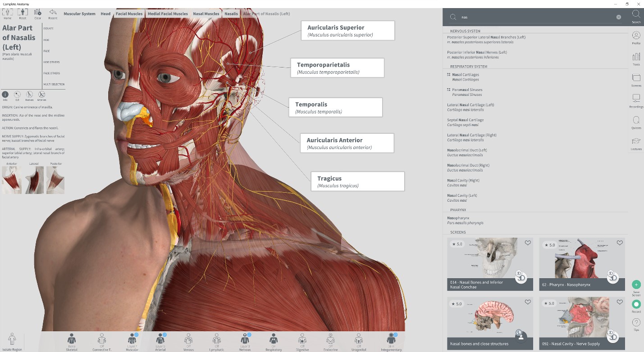Click Hide Others for selected muscle

(51, 62)
